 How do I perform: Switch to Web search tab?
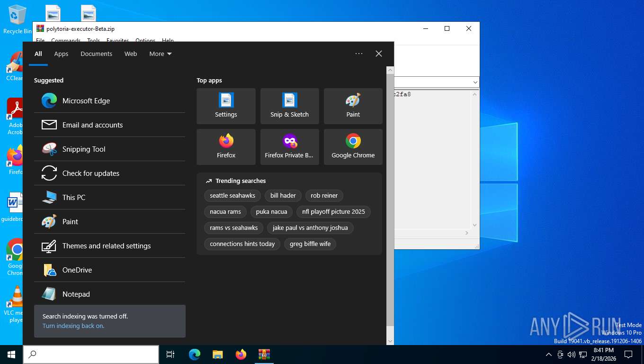(131, 54)
